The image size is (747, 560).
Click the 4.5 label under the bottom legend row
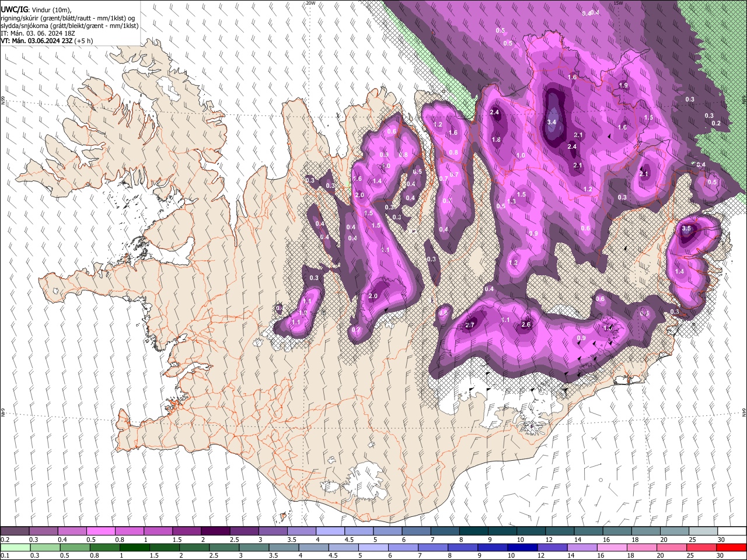333,556
